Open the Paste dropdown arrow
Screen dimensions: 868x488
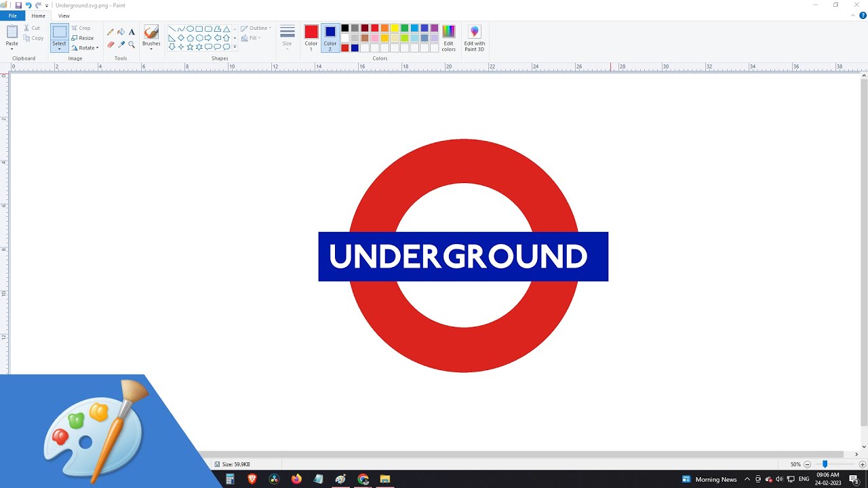tap(12, 48)
